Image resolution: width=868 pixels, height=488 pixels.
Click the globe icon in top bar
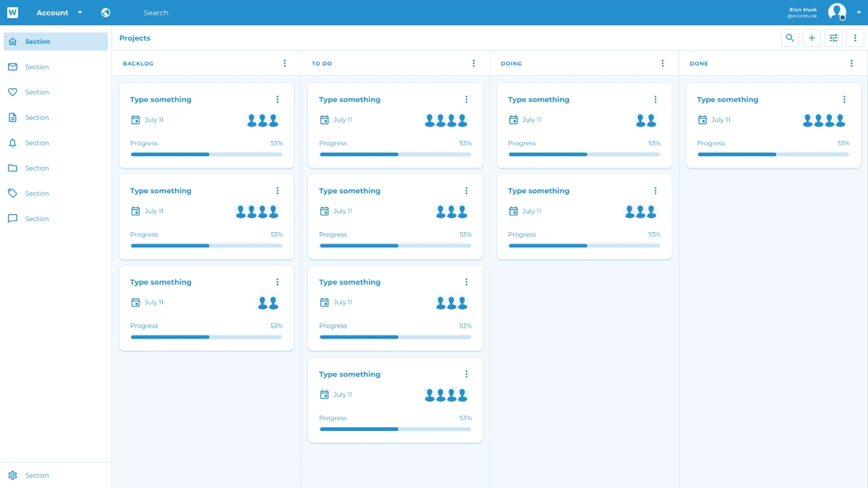pyautogui.click(x=106, y=12)
